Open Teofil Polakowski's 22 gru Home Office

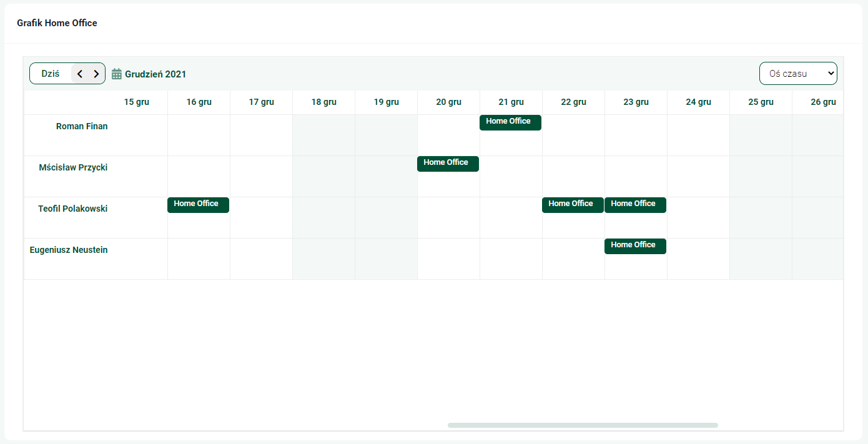click(x=573, y=205)
